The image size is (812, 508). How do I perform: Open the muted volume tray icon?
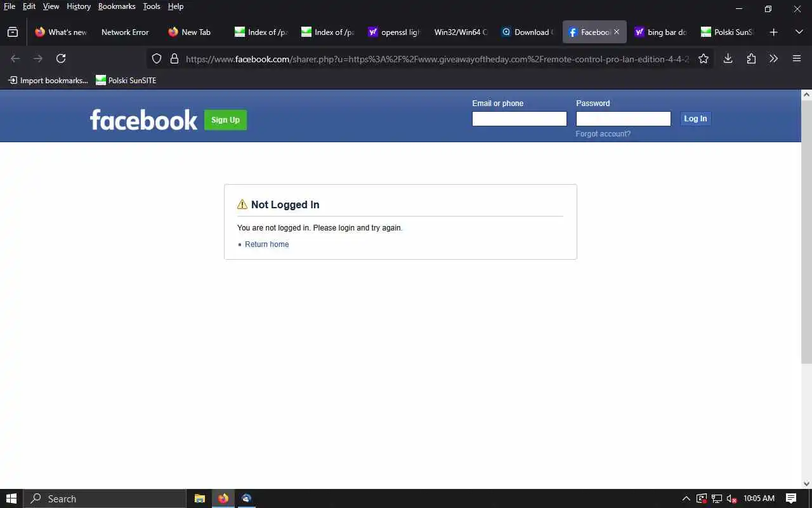tap(731, 498)
